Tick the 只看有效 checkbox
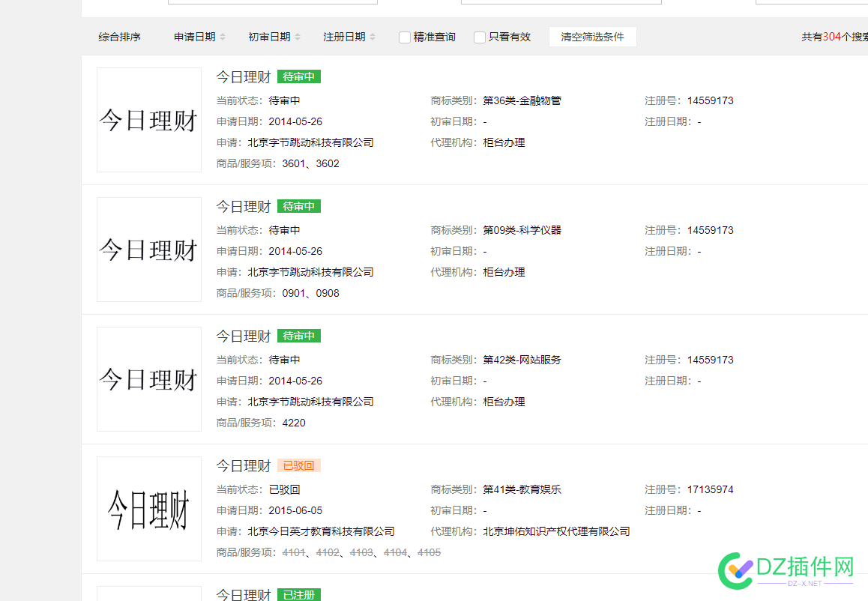The width and height of the screenshot is (868, 601). tap(480, 37)
